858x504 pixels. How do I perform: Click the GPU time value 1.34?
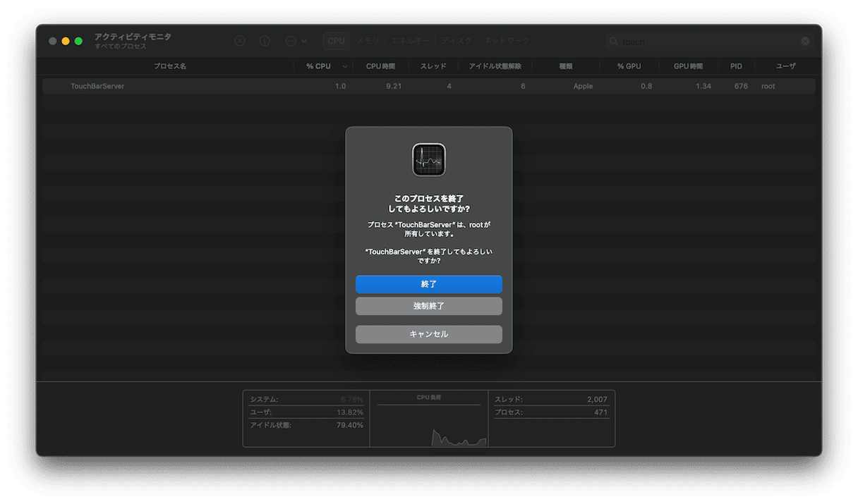tap(703, 86)
